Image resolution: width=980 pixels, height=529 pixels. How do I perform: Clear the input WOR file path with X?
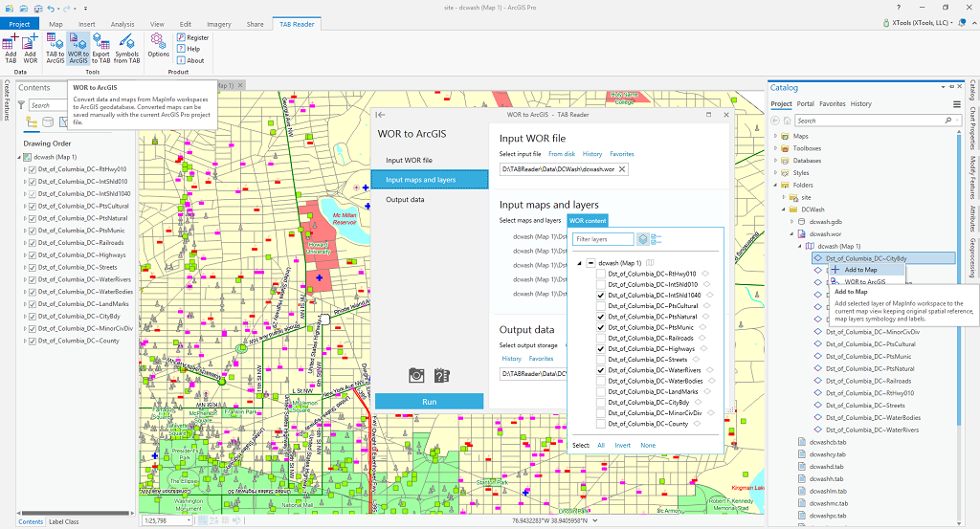pyautogui.click(x=622, y=169)
